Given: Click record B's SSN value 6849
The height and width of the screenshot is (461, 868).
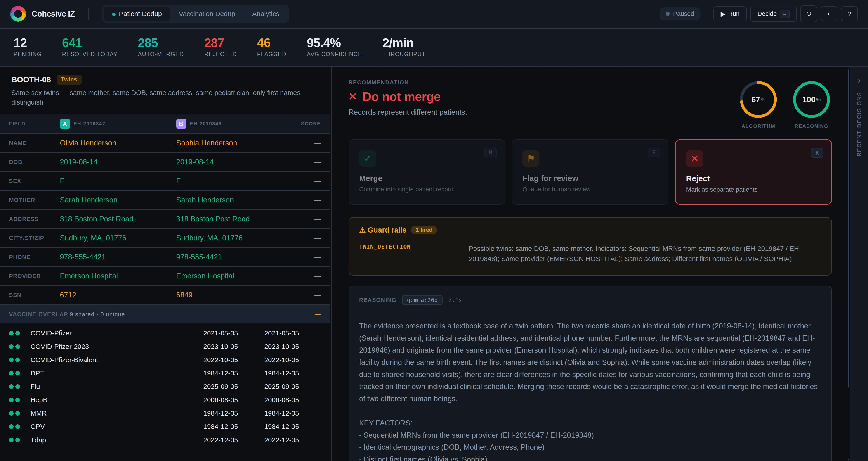Looking at the screenshot, I should (x=184, y=295).
